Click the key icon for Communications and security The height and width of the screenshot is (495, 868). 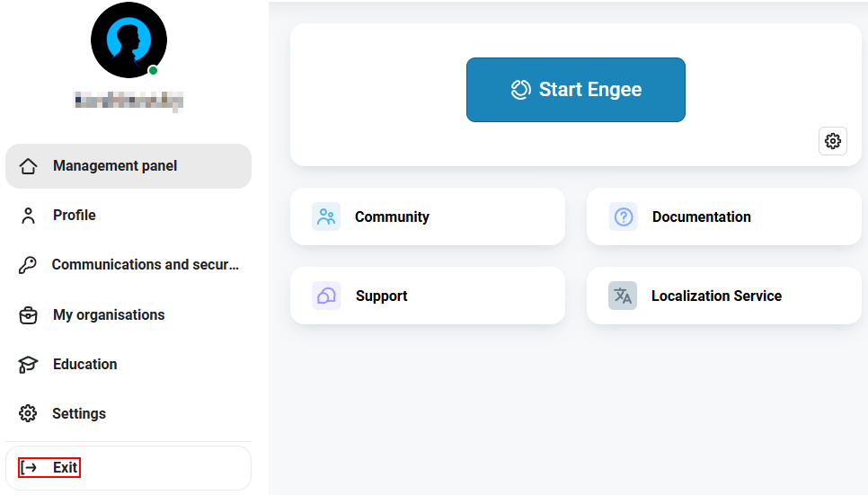click(28, 265)
